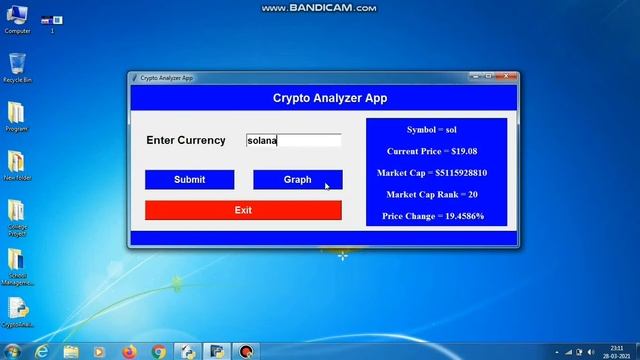Open Firefox from the taskbar

tap(129, 351)
